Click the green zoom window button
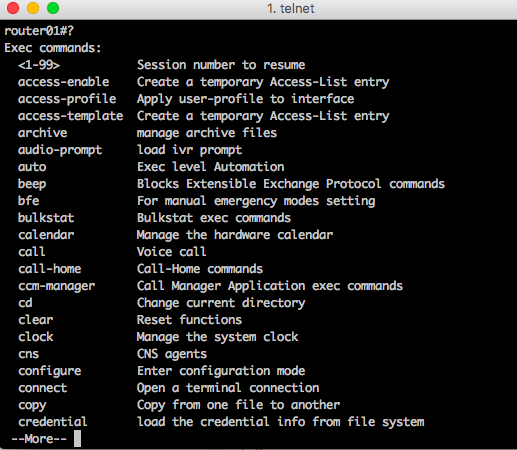This screenshot has width=517, height=450. (53, 8)
